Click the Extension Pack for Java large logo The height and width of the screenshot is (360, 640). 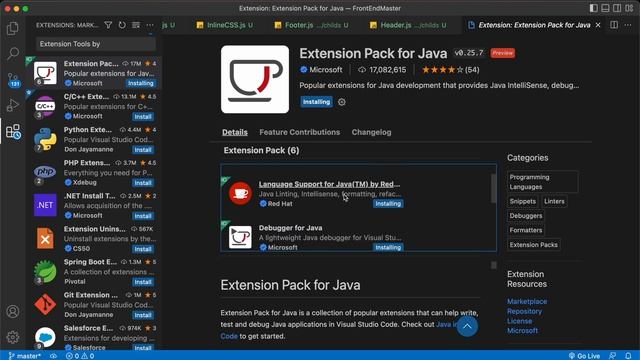point(255,79)
